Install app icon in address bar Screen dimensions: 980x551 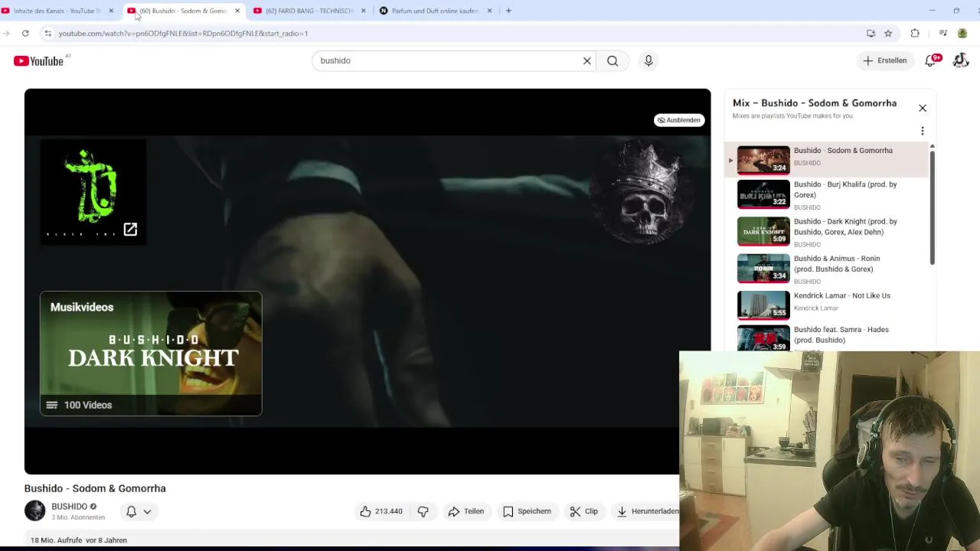(871, 34)
